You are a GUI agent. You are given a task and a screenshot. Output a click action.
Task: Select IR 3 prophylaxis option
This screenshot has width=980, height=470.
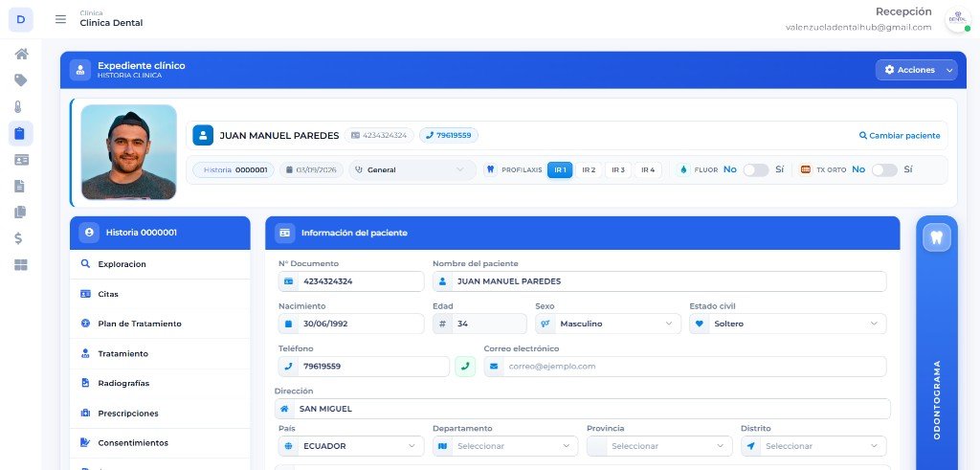tap(617, 170)
